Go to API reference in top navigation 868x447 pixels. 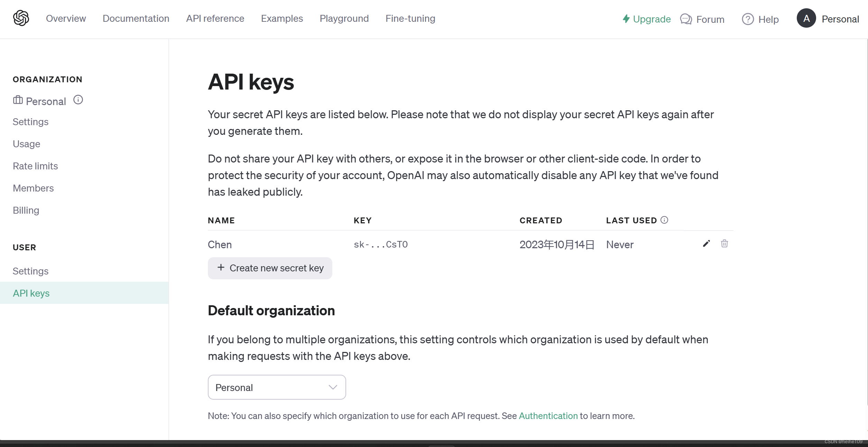tap(215, 19)
